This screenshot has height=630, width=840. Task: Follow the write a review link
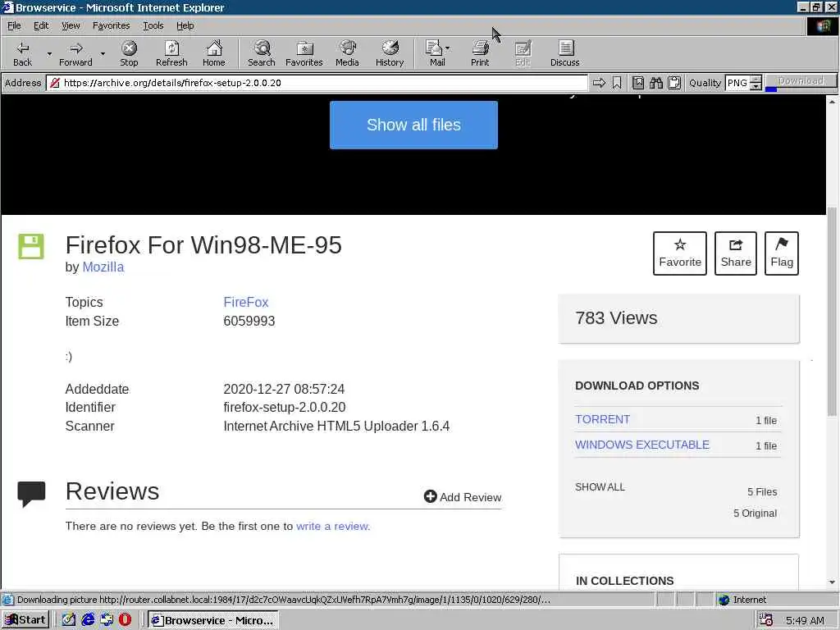coord(333,526)
